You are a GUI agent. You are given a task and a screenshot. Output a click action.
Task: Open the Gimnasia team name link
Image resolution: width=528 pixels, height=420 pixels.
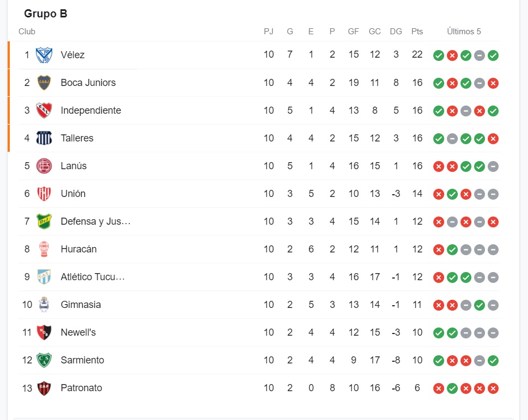81,305
